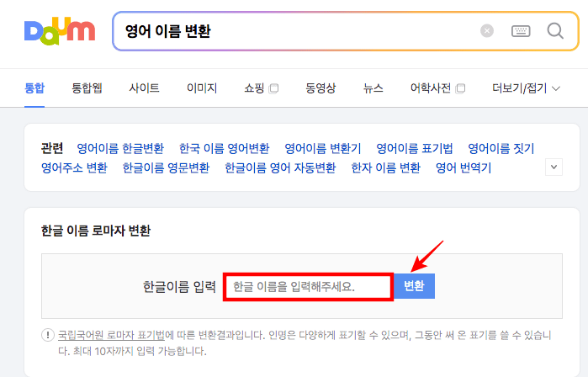Click the blue 변환 button
Viewport: 588px width, 377px height.
pyautogui.click(x=415, y=286)
